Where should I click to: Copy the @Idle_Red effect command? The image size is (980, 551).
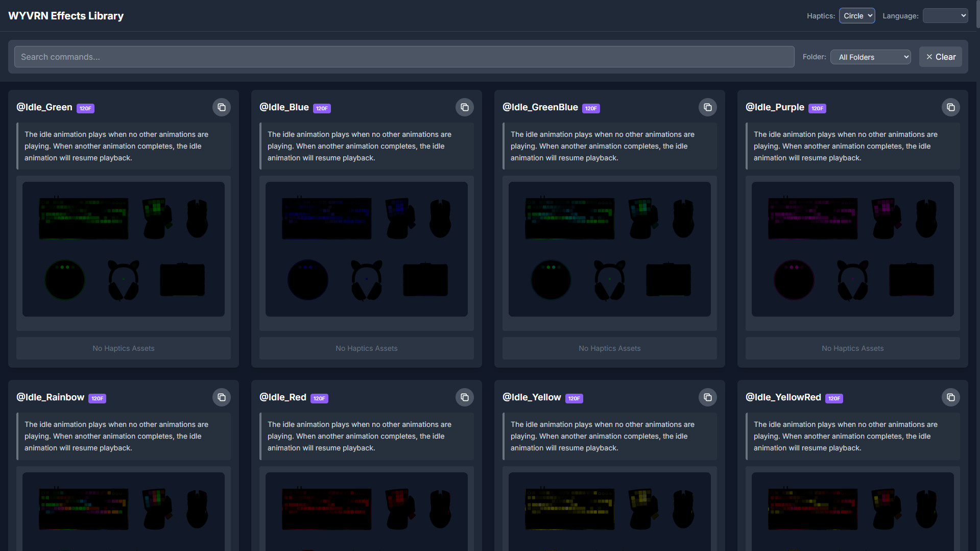coord(464,397)
